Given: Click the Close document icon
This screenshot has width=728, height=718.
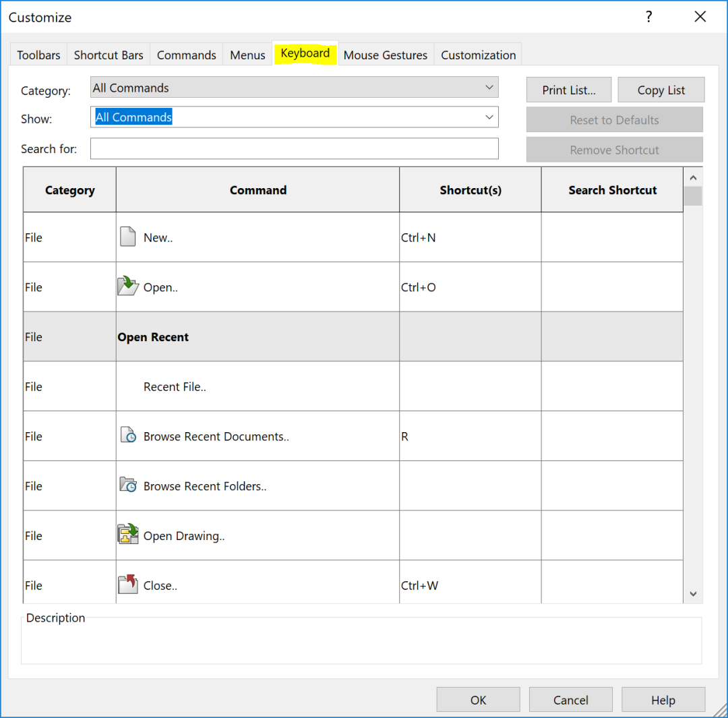Looking at the screenshot, I should [128, 585].
